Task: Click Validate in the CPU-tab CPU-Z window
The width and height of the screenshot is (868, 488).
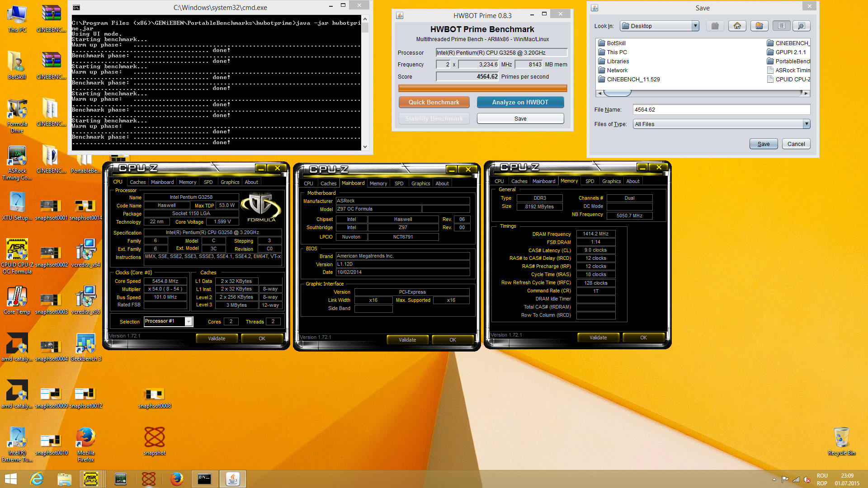Action: 217,338
